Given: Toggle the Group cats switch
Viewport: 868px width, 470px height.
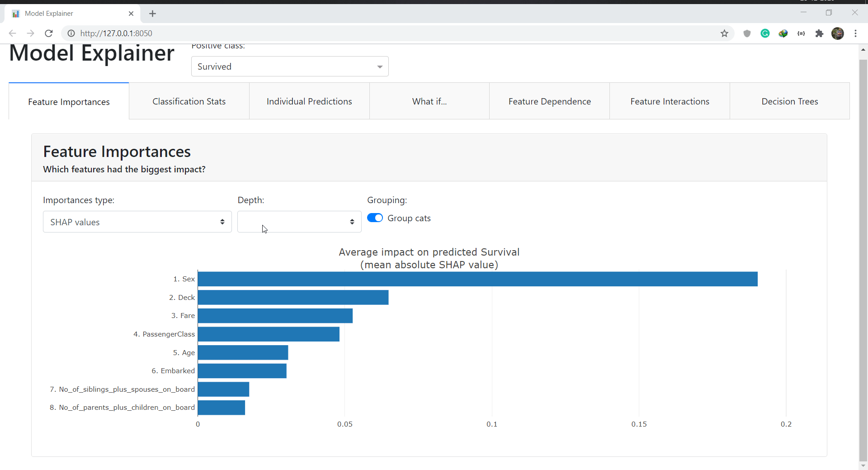Looking at the screenshot, I should [x=375, y=218].
